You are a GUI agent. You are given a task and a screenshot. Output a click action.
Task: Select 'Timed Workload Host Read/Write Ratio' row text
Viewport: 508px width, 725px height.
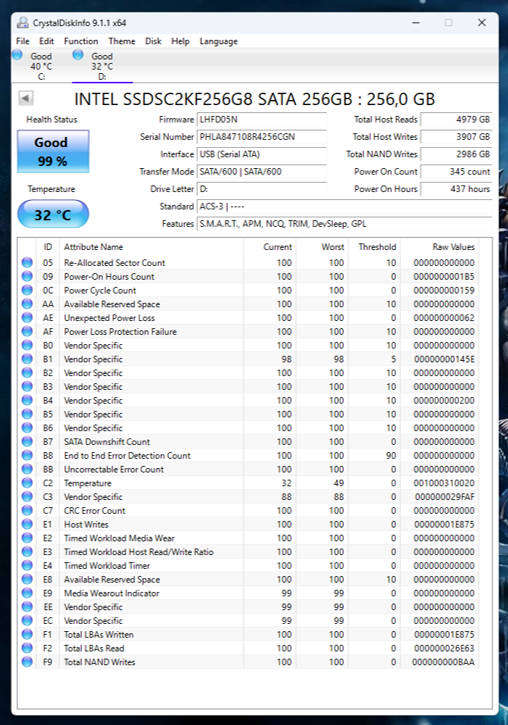point(139,552)
